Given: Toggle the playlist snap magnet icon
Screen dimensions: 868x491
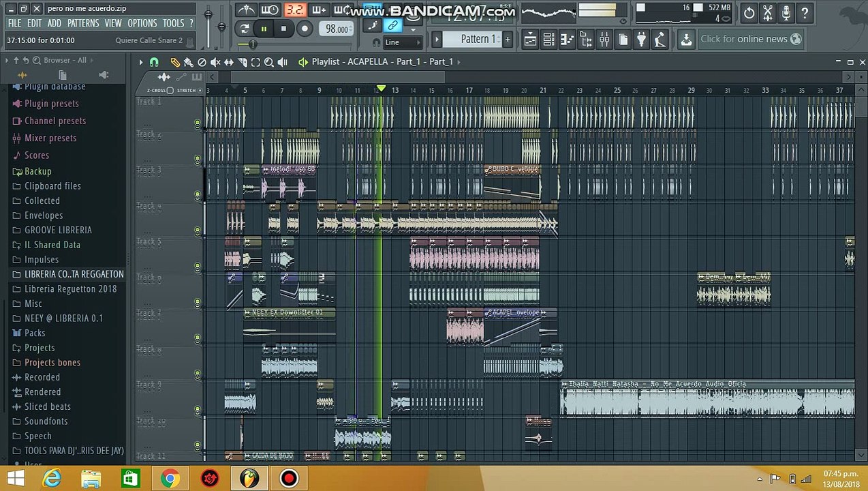Looking at the screenshot, I should pyautogui.click(x=154, y=62).
